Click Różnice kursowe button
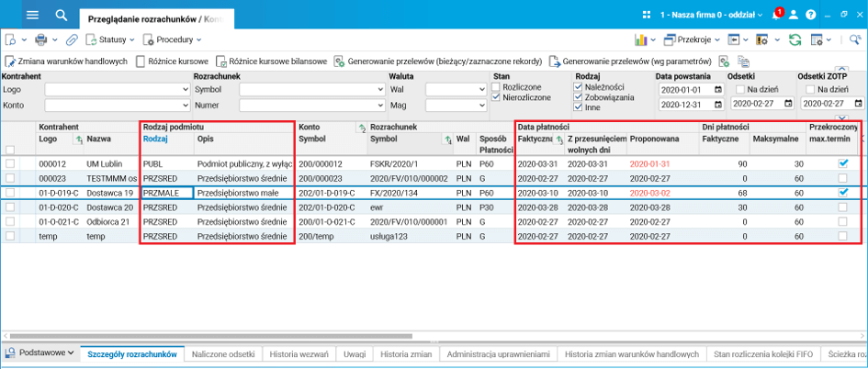Viewport: 868px width, 369px height. [172, 61]
